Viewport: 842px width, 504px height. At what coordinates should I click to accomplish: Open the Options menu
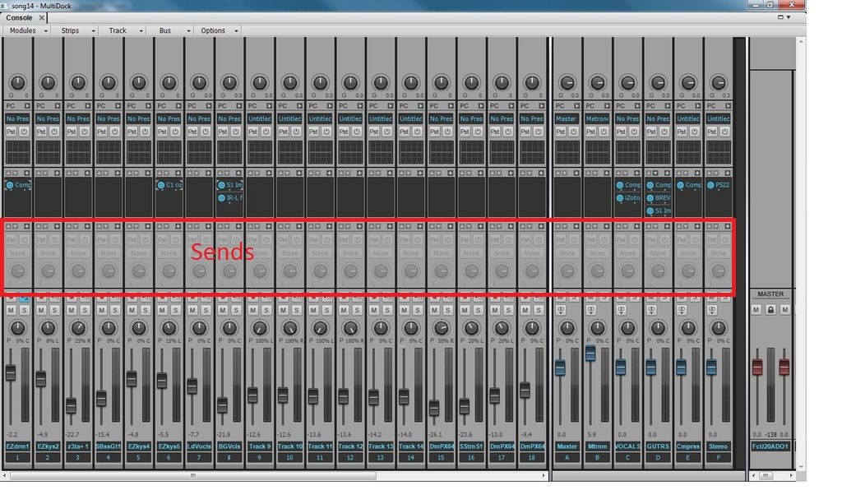click(218, 30)
